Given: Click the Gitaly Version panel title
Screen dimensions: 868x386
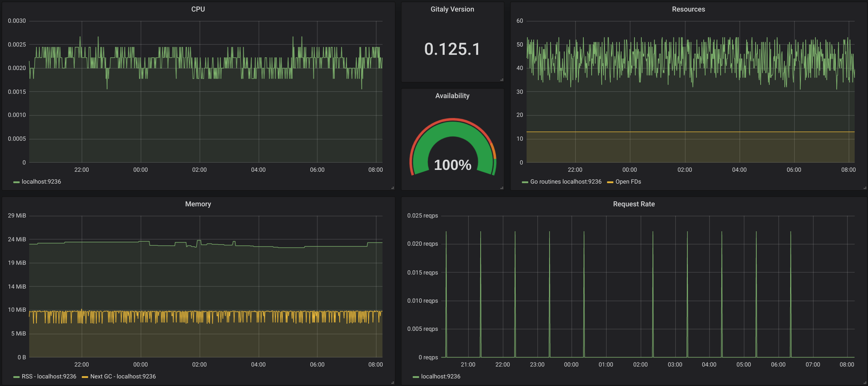Looking at the screenshot, I should pyautogui.click(x=452, y=9).
